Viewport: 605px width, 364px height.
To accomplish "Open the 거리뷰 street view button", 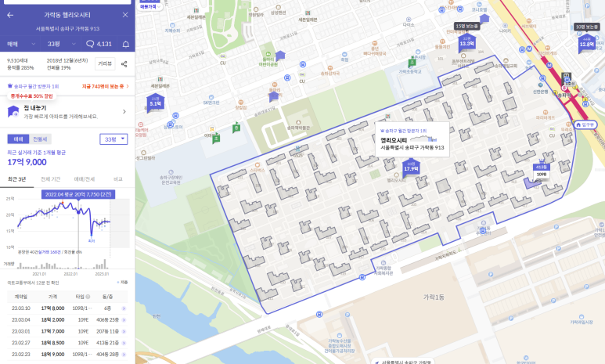I will [105, 63].
